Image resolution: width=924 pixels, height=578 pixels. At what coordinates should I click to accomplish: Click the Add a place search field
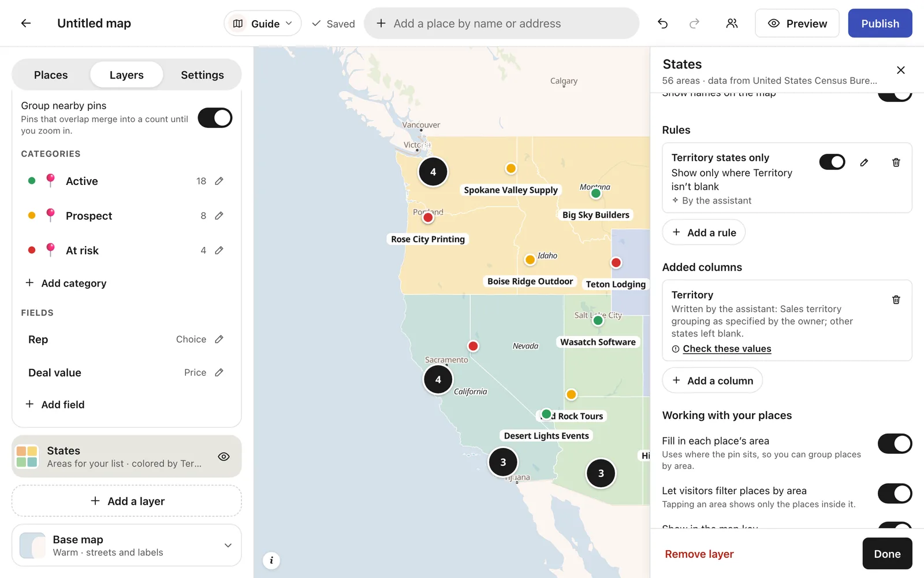502,24
